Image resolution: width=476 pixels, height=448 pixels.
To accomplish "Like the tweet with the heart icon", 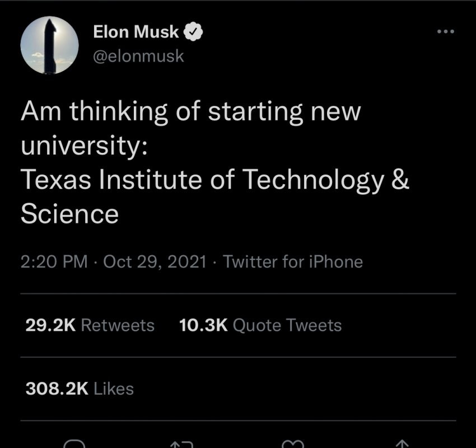I will tap(291, 445).
